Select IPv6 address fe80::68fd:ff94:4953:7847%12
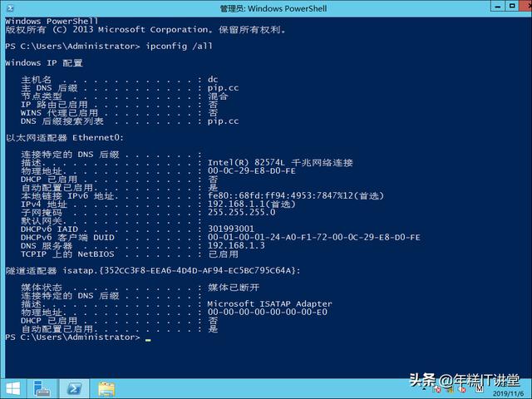The image size is (532, 399). (280, 196)
